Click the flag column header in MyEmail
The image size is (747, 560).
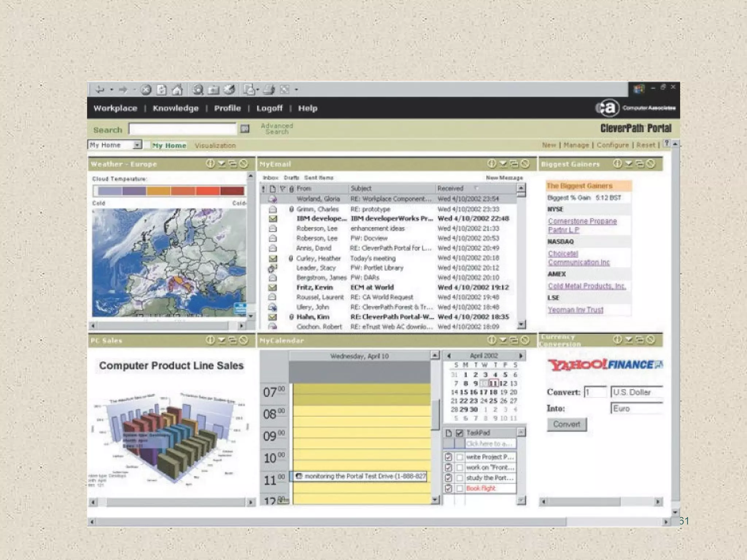(x=283, y=188)
